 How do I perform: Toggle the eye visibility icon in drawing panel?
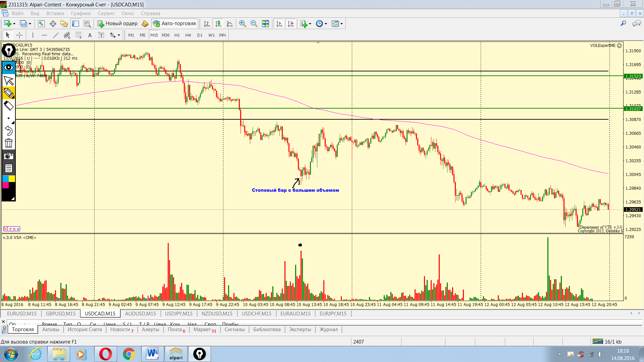(x=8, y=68)
